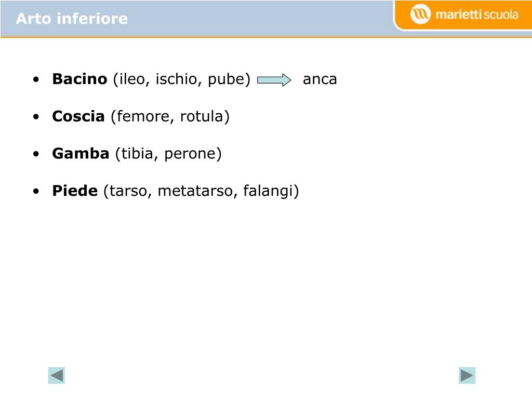Click the bullet point before Coscia
The image size is (532, 399).
click(36, 117)
